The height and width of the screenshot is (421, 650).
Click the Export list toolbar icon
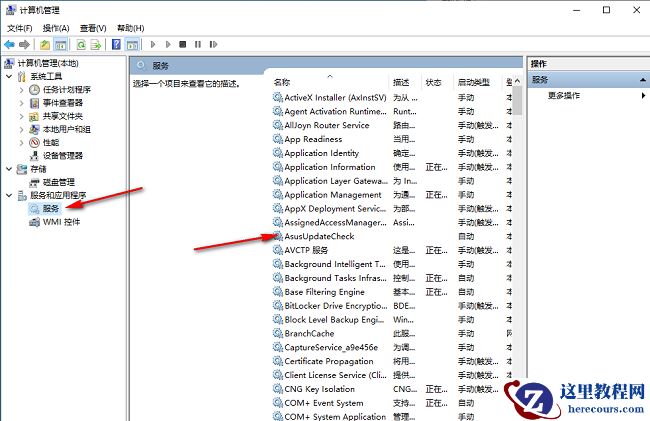(x=96, y=44)
